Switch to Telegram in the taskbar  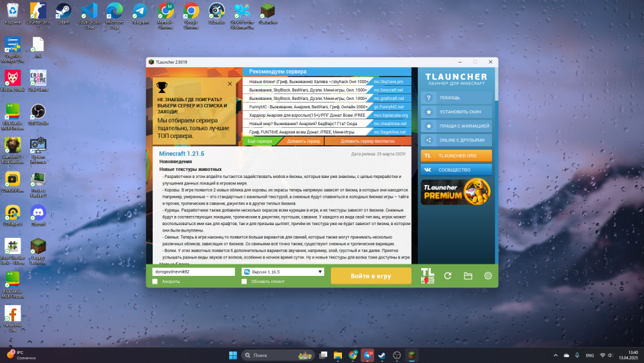[367, 355]
